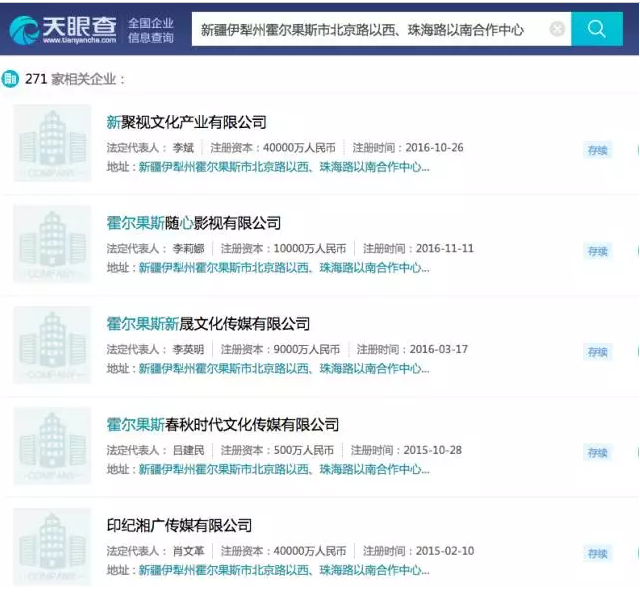Open the placeholder logo of 新聚视文化产业有限公司

pos(52,143)
